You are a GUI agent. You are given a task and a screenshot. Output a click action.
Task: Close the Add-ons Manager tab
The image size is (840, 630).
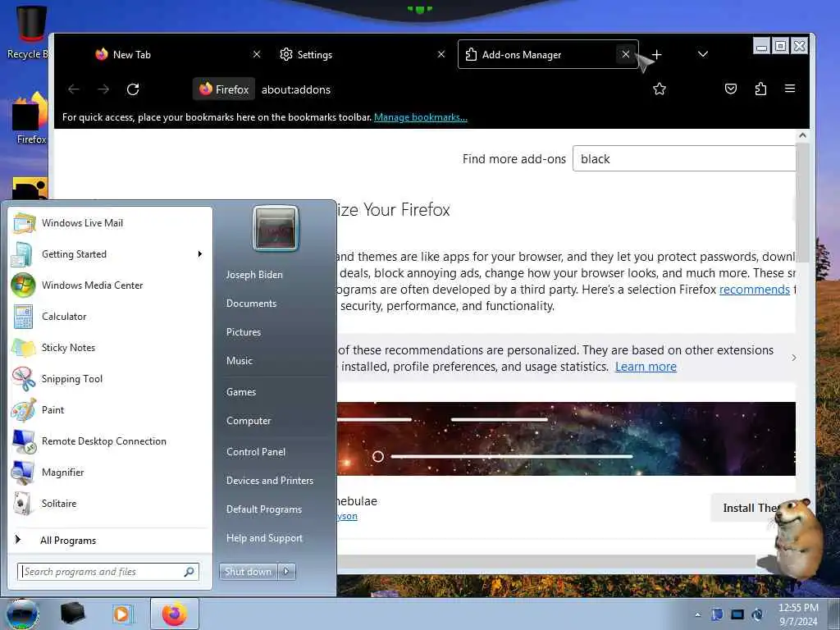pyautogui.click(x=626, y=54)
